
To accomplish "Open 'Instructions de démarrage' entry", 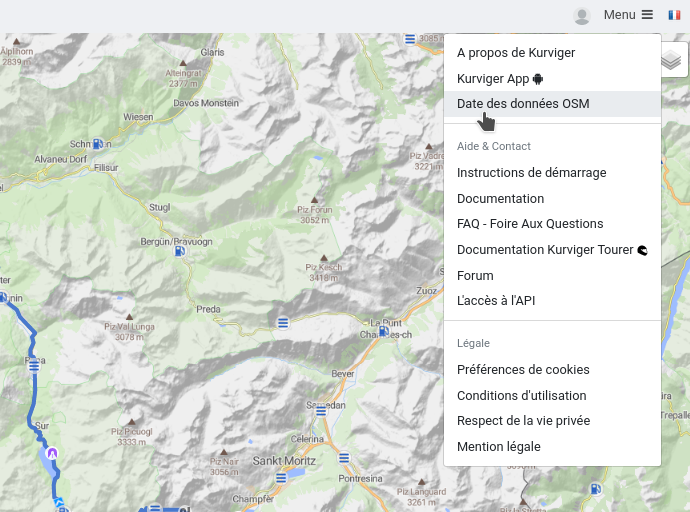I will click(x=552, y=173).
